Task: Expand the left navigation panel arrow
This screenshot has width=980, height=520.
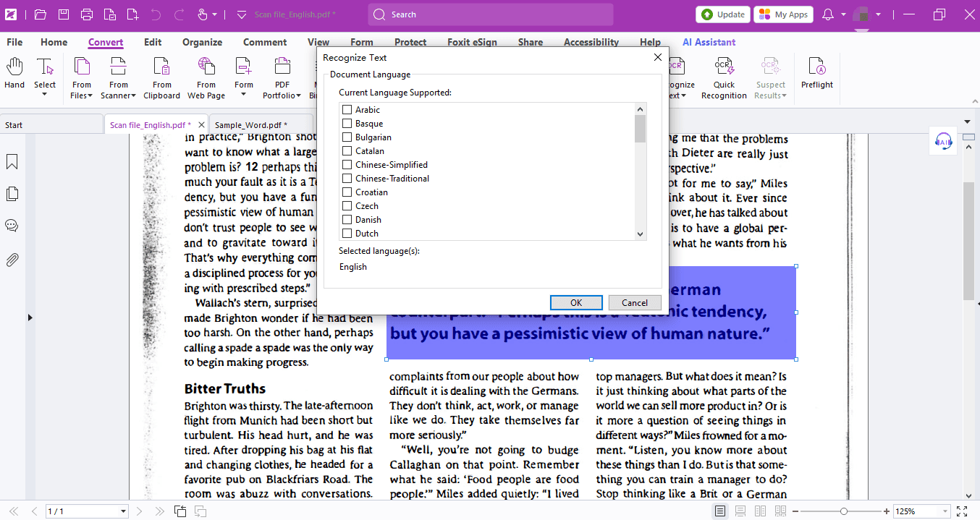Action: [x=30, y=317]
